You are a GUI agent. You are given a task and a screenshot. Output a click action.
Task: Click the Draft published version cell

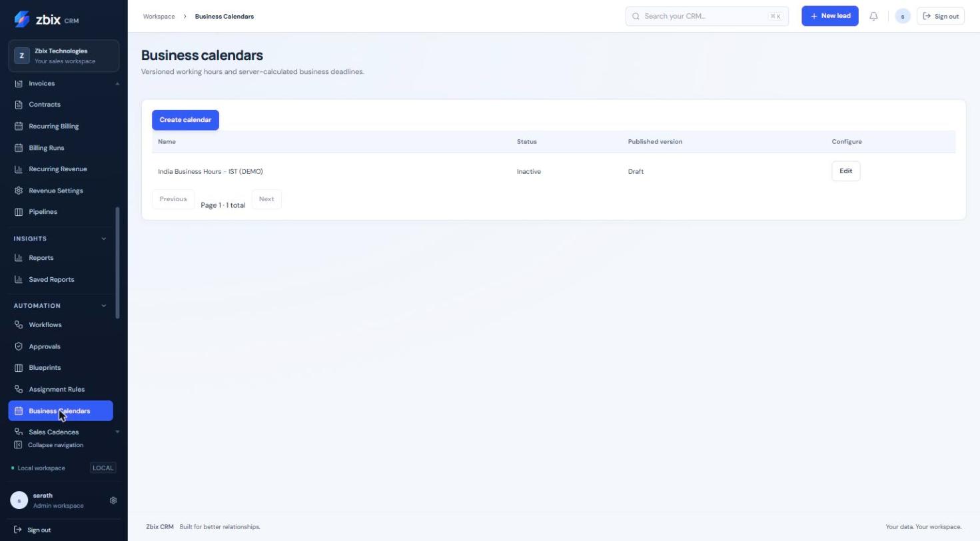coord(636,172)
